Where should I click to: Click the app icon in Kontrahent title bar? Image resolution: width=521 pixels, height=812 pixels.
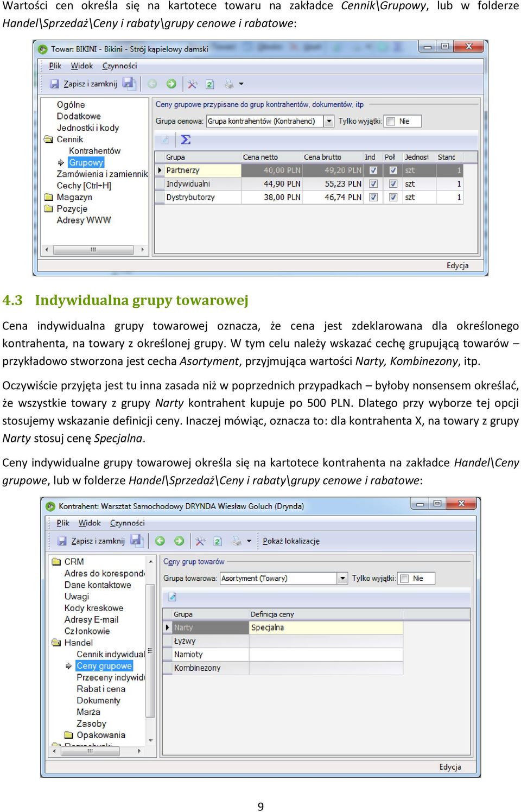coord(50,506)
